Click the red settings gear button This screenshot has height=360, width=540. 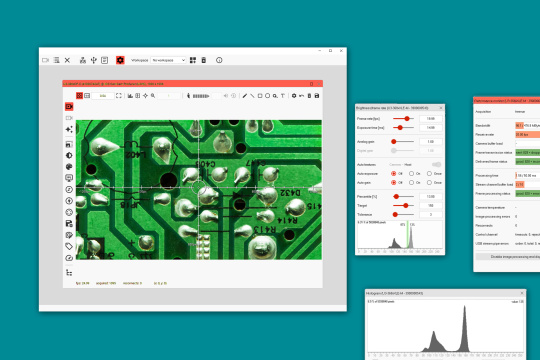(x=120, y=60)
